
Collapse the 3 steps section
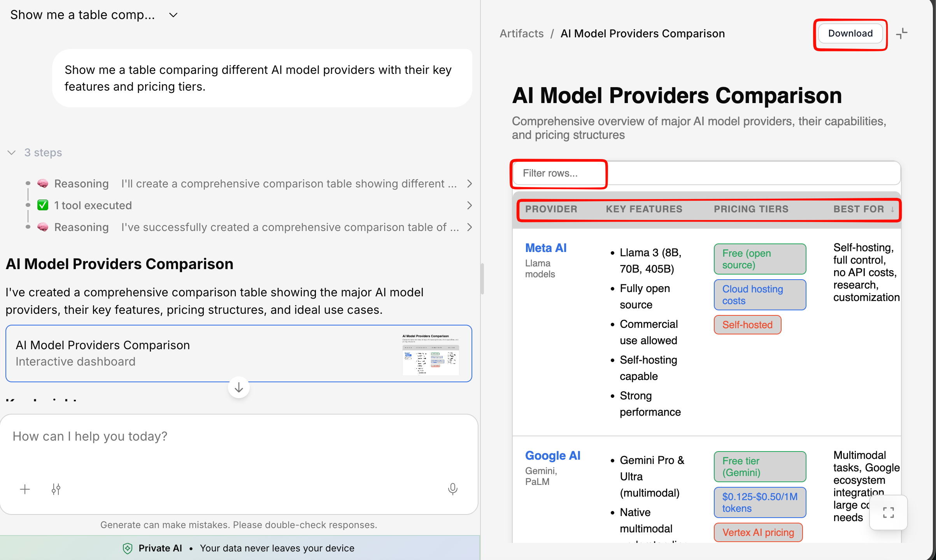pyautogui.click(x=12, y=152)
